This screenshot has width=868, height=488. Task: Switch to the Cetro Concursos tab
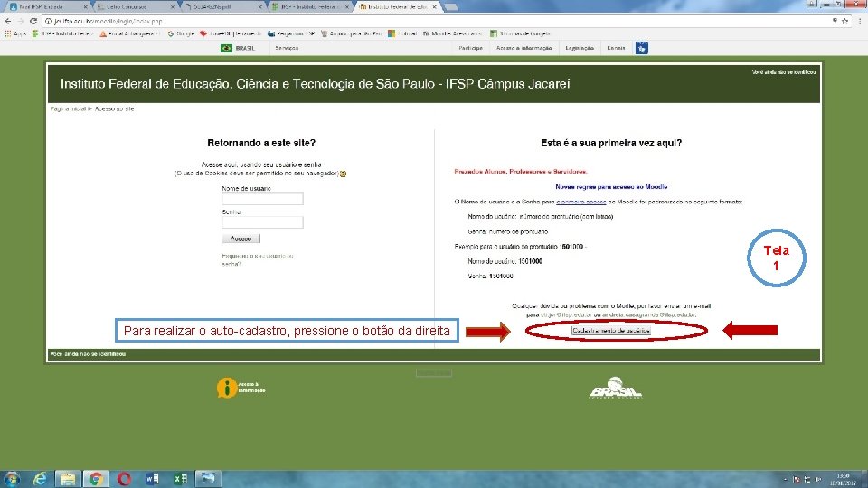pyautogui.click(x=133, y=6)
